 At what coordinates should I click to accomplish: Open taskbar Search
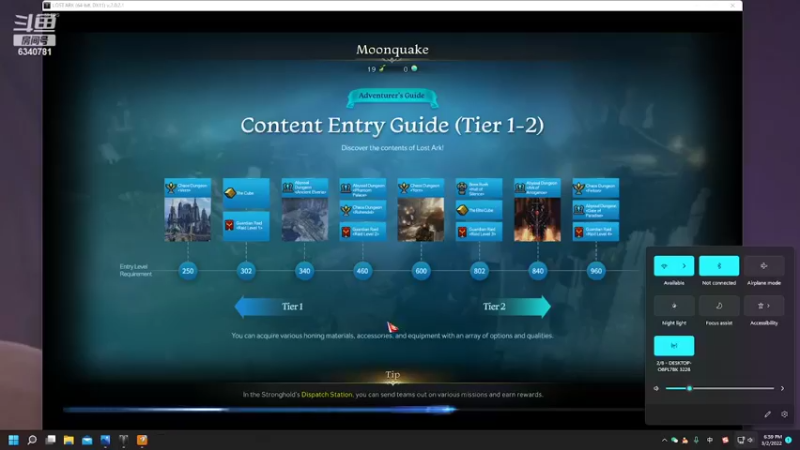point(32,440)
